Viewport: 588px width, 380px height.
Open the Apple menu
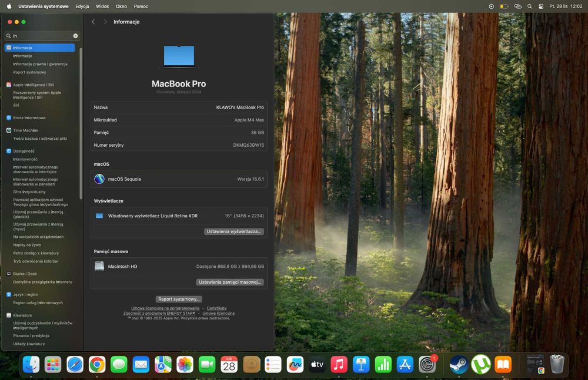point(9,6)
